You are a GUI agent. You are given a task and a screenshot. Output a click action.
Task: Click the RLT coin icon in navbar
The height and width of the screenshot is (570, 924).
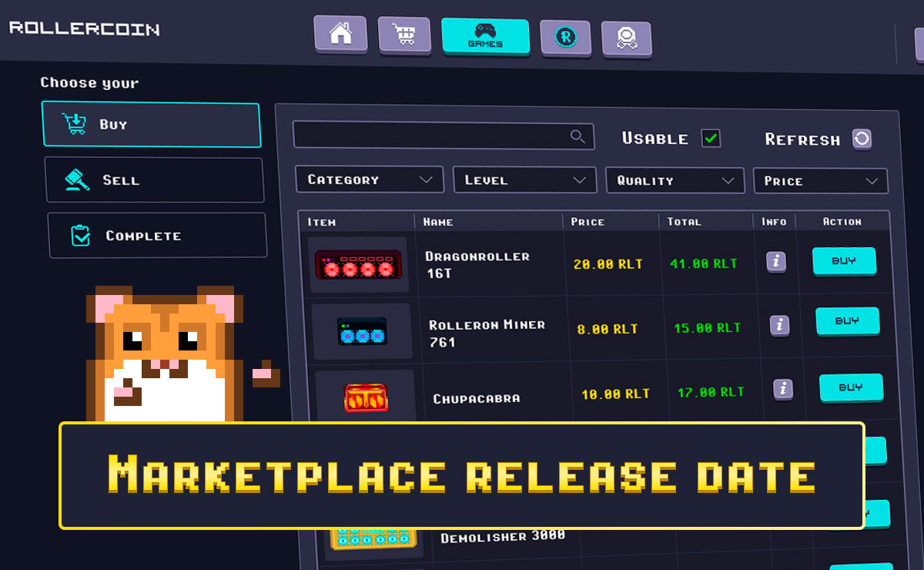565,37
